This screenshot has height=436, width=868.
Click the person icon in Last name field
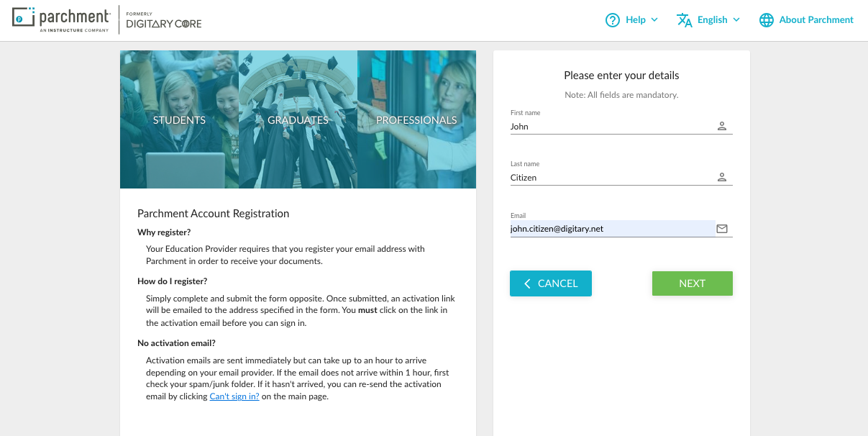click(x=722, y=178)
